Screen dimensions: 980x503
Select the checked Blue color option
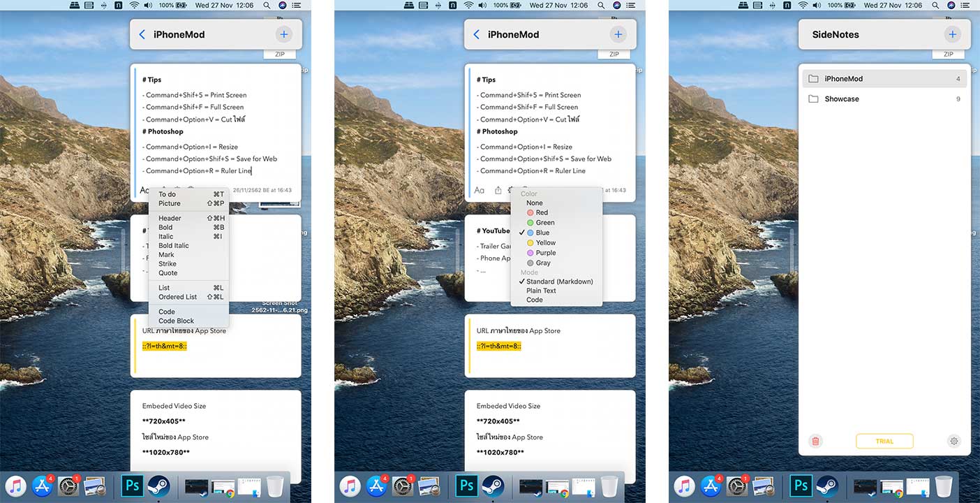[x=542, y=233]
